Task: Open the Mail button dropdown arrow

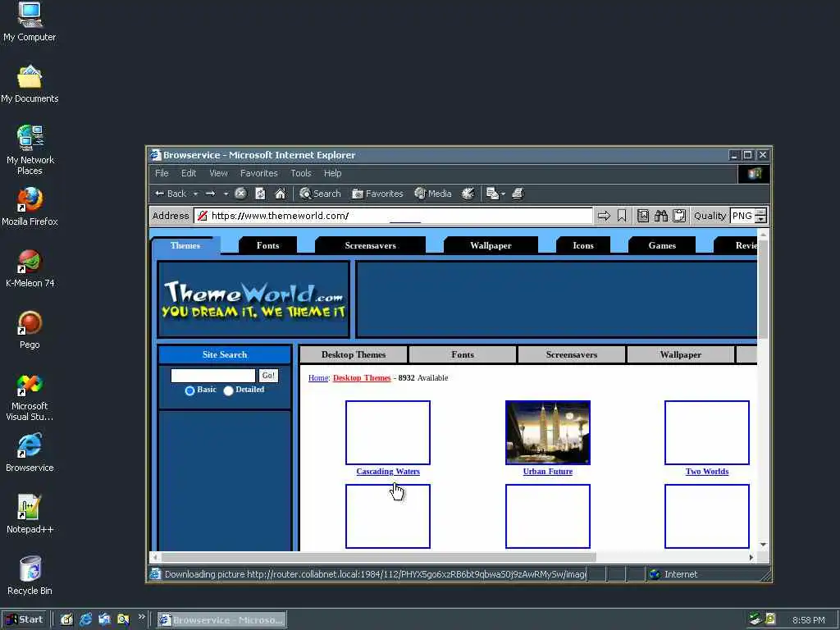Action: pos(503,194)
